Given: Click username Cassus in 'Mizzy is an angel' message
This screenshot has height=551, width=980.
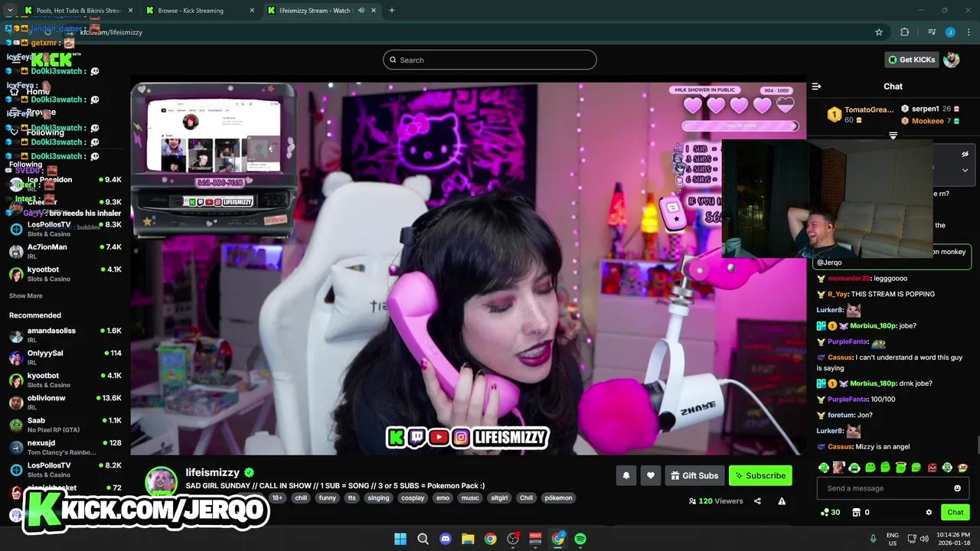Looking at the screenshot, I should 840,447.
